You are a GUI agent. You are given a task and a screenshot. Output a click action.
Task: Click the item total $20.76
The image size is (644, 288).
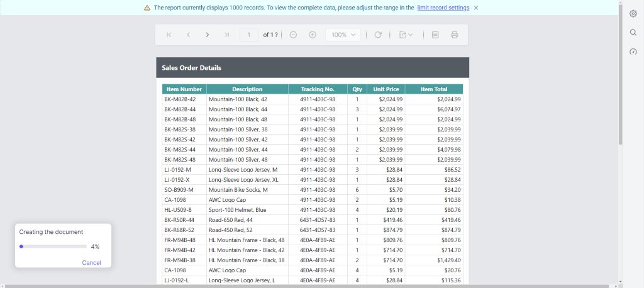click(452, 270)
